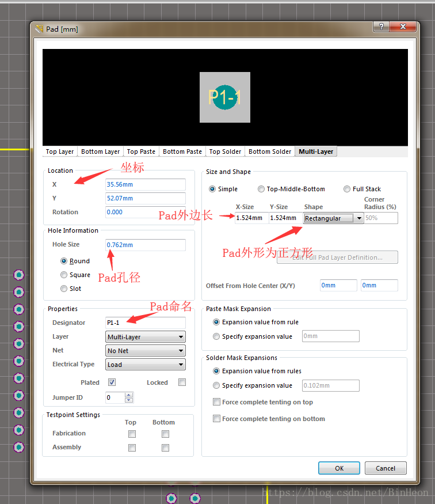Switch to the Top Layer tab
Viewport: 435px width, 504px height.
[x=60, y=151]
